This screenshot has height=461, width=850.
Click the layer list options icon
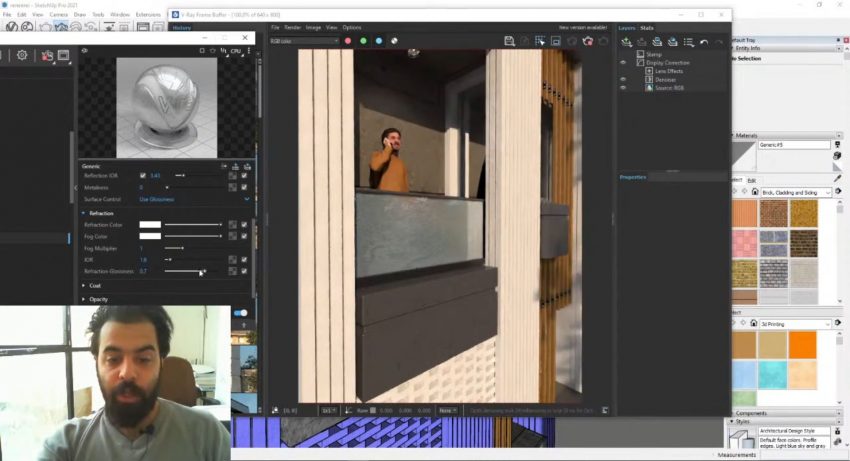pos(688,42)
